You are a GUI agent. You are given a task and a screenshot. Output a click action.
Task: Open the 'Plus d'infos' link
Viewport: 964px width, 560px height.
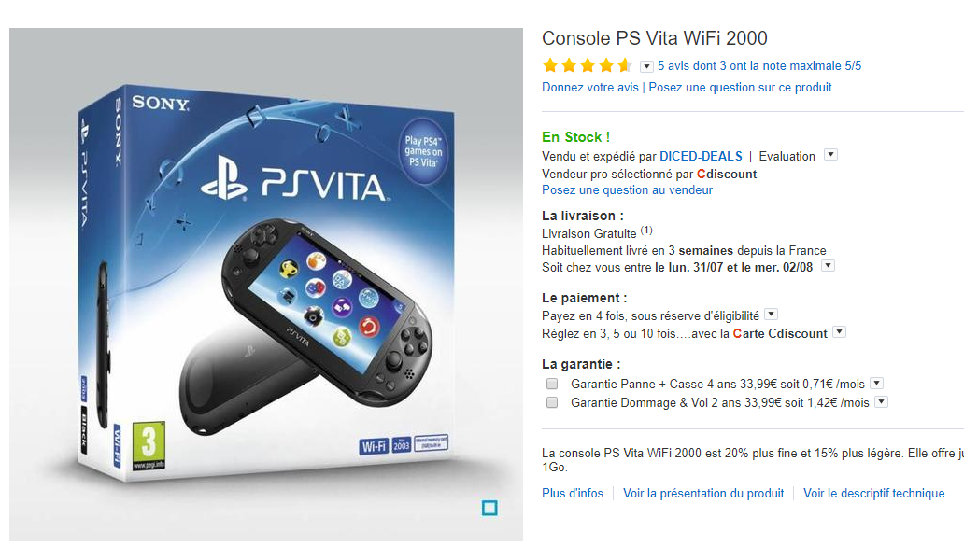(573, 493)
